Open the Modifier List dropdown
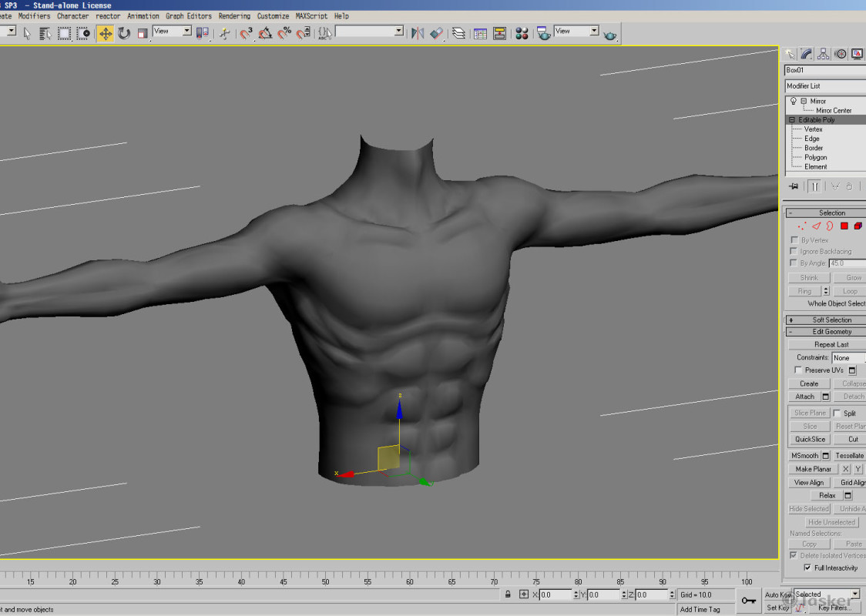 click(823, 85)
